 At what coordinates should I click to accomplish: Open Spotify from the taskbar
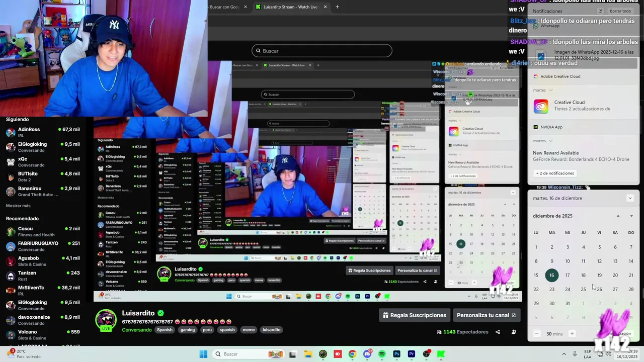[382, 354]
